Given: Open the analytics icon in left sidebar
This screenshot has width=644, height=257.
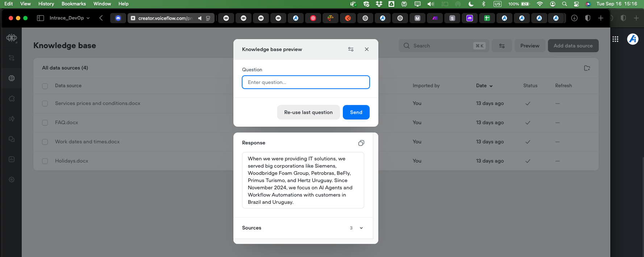Looking at the screenshot, I should pos(12,159).
